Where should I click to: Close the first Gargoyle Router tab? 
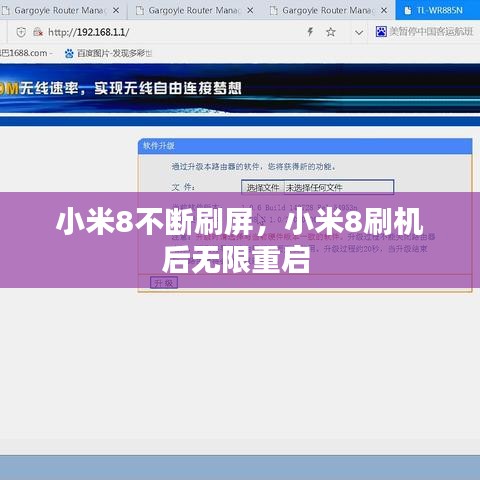coord(116,10)
